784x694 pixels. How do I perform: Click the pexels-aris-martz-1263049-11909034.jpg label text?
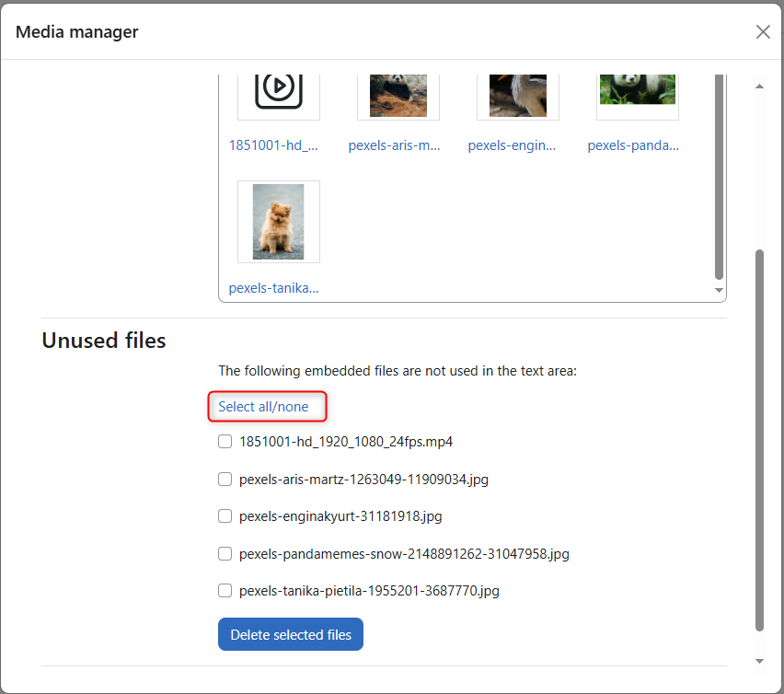coord(364,479)
